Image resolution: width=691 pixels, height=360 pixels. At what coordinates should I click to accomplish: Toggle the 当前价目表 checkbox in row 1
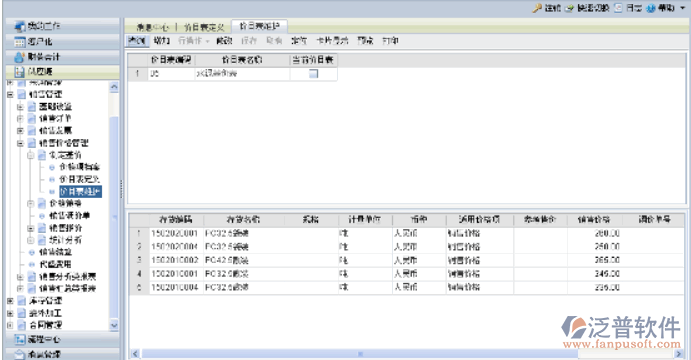[x=313, y=74]
